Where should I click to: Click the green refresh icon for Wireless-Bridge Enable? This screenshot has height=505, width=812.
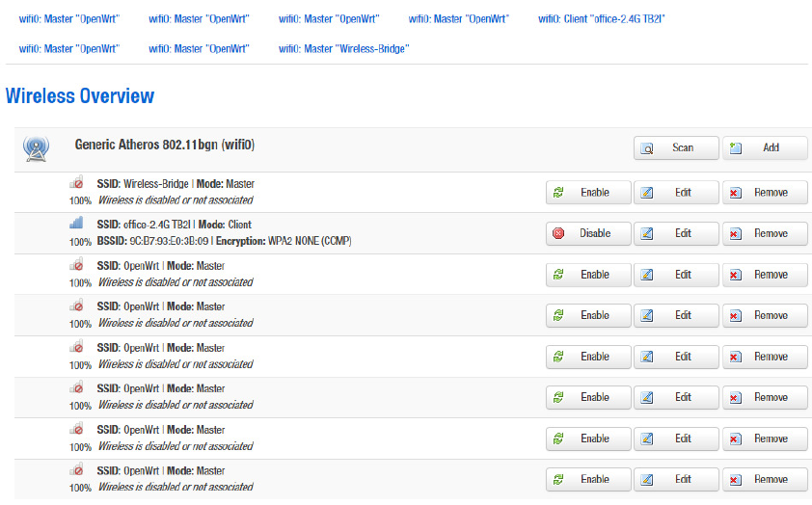point(558,193)
